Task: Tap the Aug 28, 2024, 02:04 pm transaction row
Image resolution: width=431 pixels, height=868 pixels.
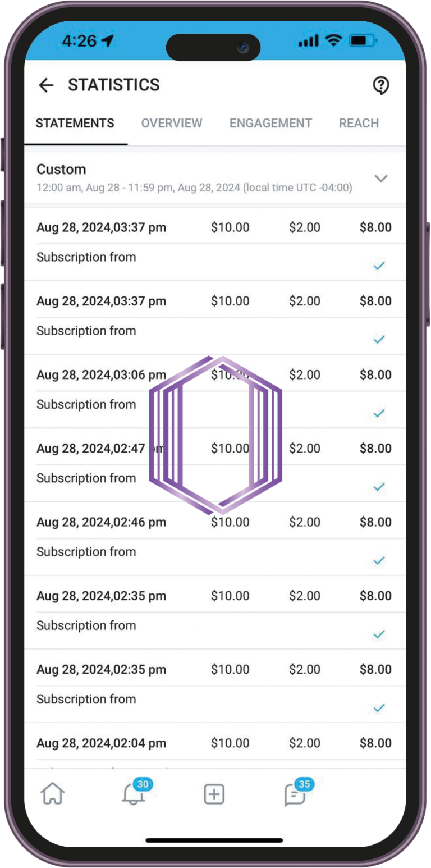Action: (102, 743)
